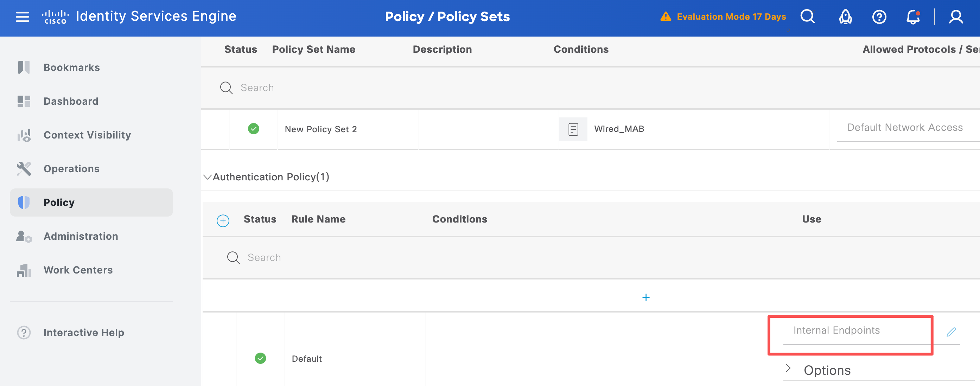
Task: Open the notifications bell icon
Action: [x=913, y=17]
